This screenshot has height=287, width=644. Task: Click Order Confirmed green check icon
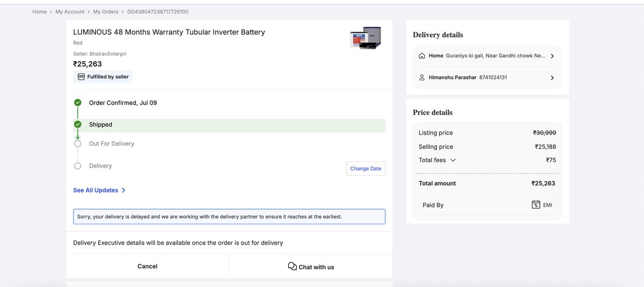click(78, 102)
